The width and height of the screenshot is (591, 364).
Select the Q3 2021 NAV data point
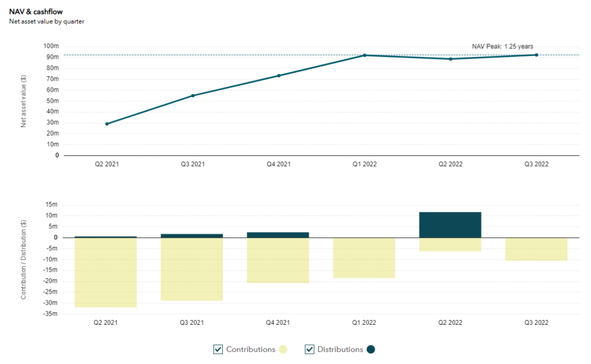pyautogui.click(x=193, y=95)
